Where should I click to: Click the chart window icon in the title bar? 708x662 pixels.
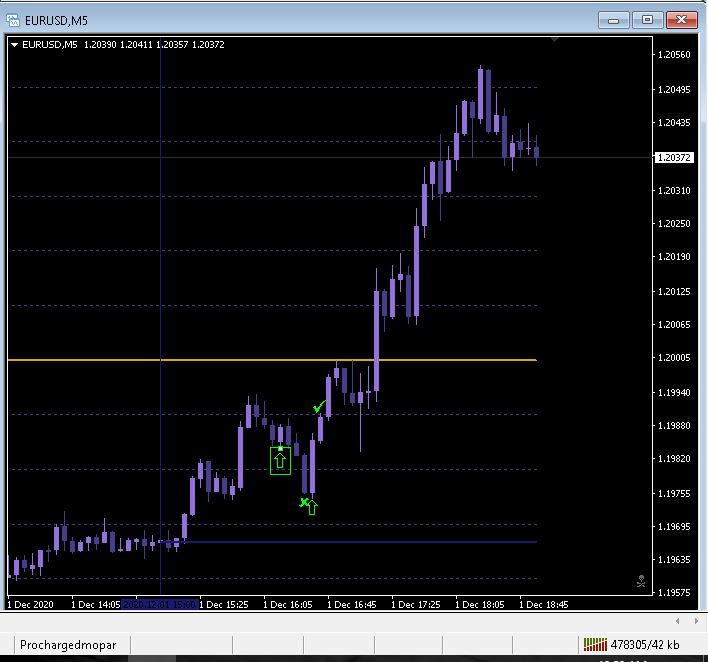(x=13, y=20)
